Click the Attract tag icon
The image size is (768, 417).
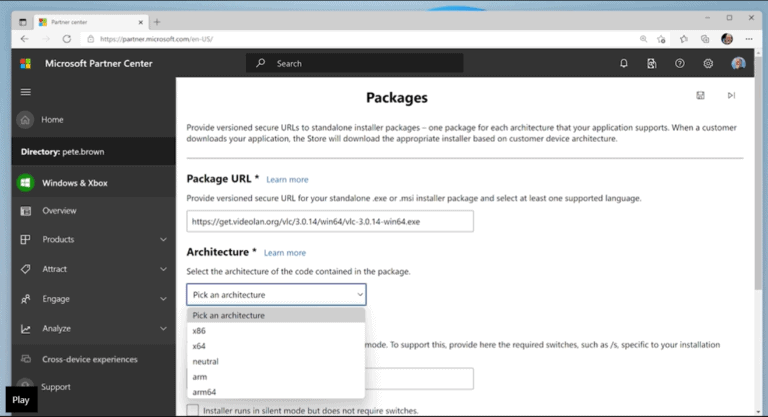(25, 269)
